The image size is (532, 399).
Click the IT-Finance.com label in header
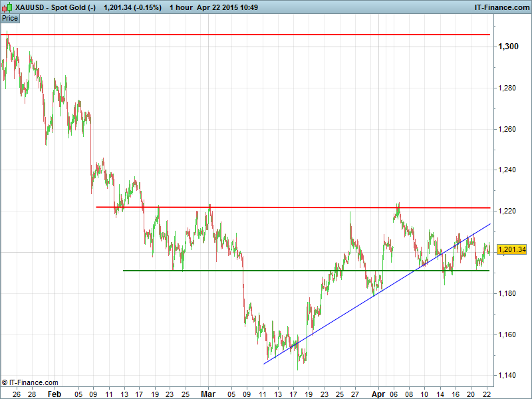500,7
